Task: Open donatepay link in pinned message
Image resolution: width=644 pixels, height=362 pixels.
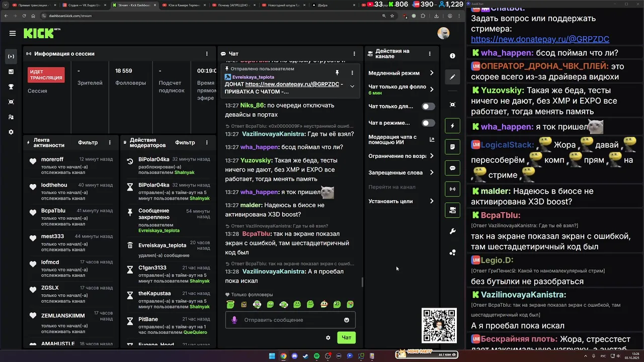Action: click(x=292, y=84)
